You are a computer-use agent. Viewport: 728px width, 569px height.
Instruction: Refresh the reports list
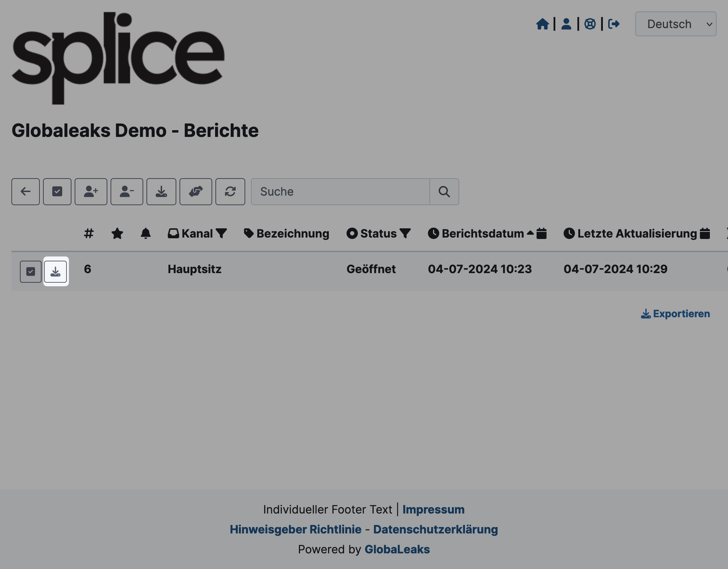[230, 192]
